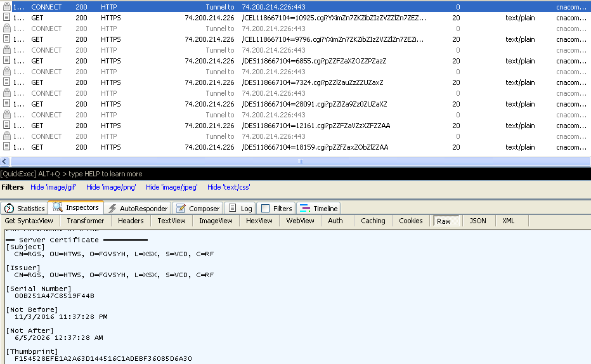Switch to the Headers inspector tab
591x364 pixels.
pyautogui.click(x=131, y=221)
